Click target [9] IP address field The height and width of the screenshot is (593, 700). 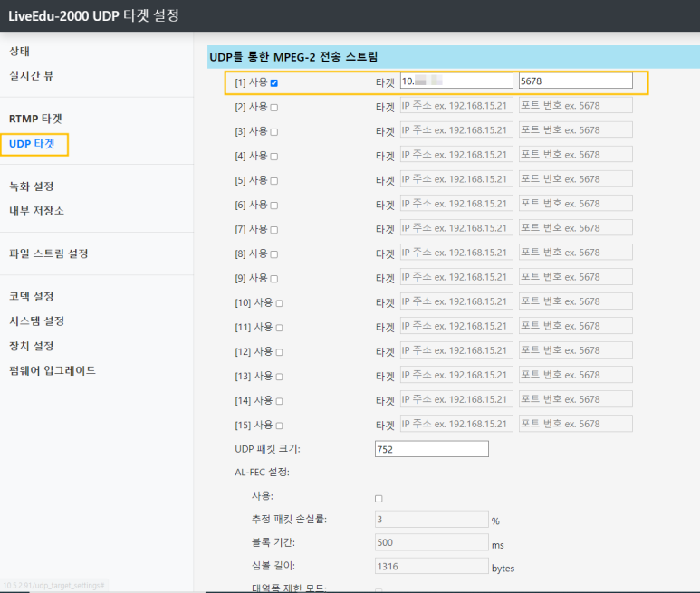[x=456, y=277]
